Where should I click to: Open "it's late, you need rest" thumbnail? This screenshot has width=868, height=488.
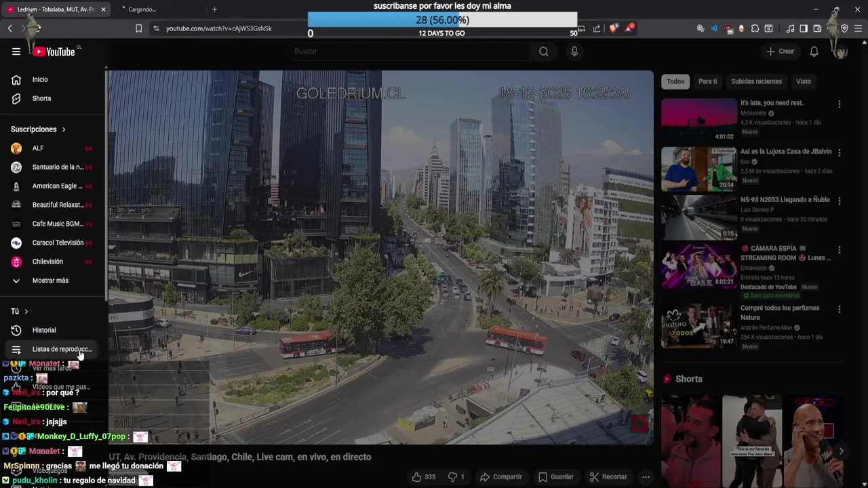[698, 120]
